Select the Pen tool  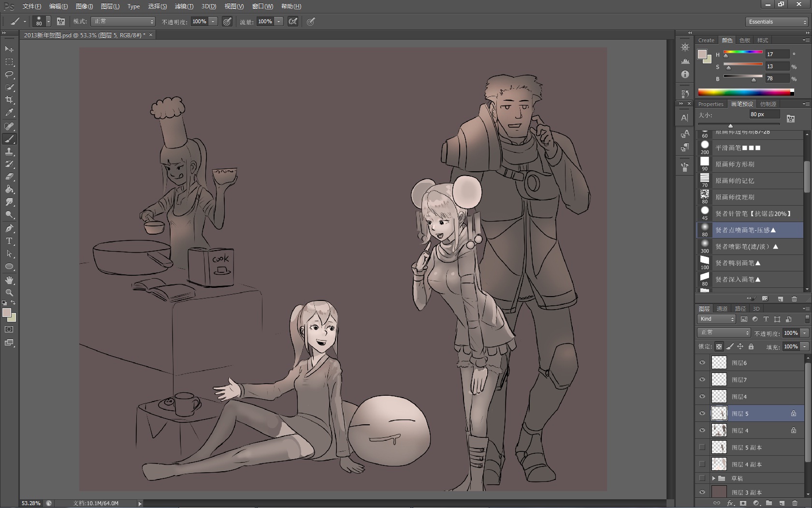(9, 228)
